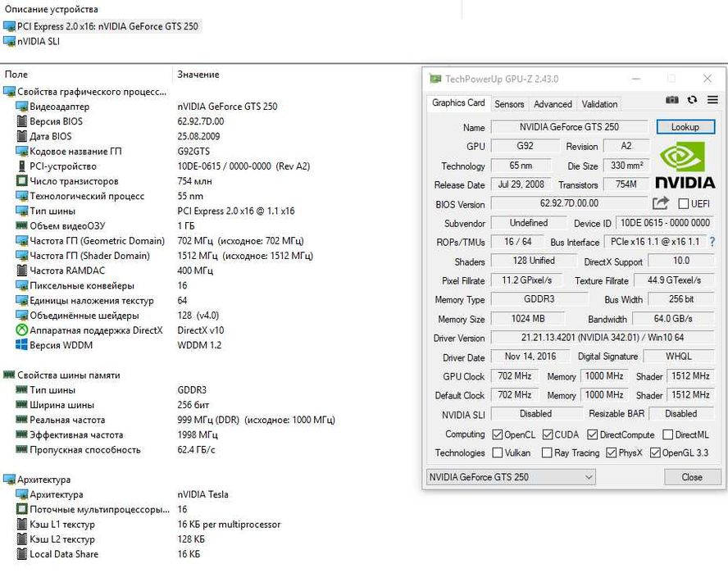Click the GPU-Z title bar app icon
Viewport: 728px width, 573px height.
point(435,79)
